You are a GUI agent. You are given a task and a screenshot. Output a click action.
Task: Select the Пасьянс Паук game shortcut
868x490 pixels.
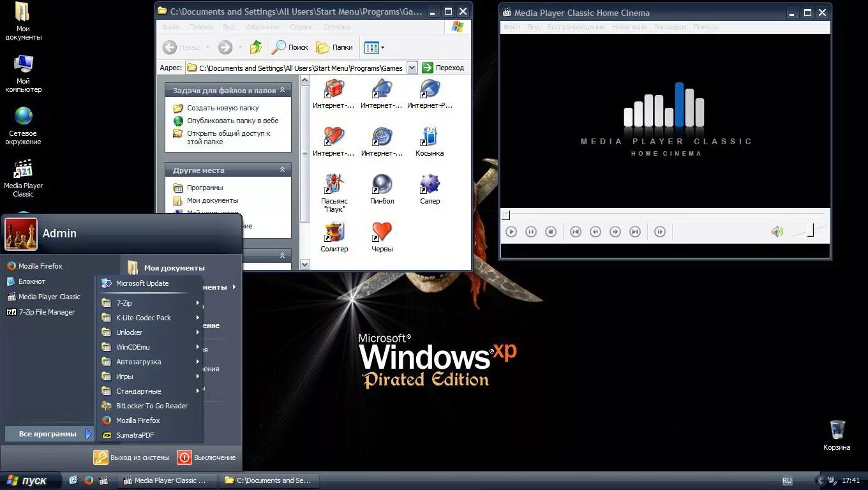click(334, 193)
